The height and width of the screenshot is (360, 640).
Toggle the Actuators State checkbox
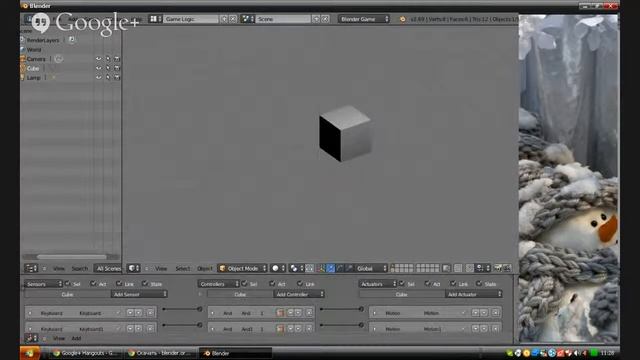tap(479, 283)
